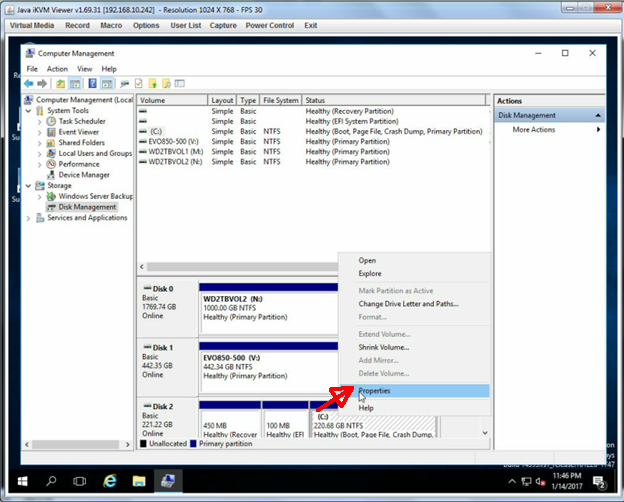Open Power Control menu in iKVM Viewer
This screenshot has width=624, height=502.
[269, 25]
